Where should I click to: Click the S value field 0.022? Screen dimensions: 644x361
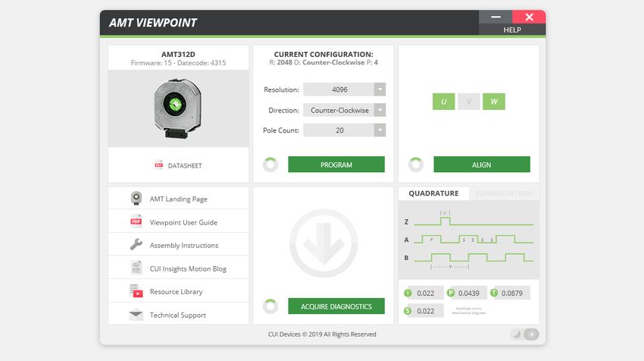pos(426,311)
